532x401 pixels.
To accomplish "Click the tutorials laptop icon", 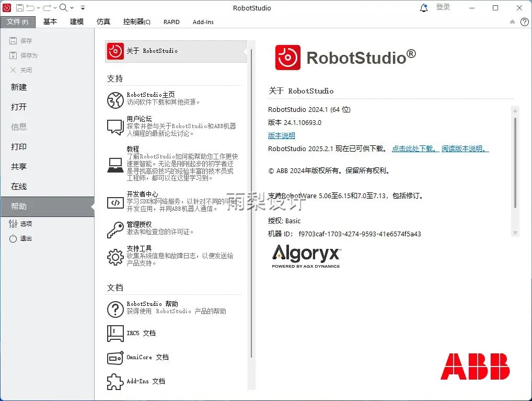I will pyautogui.click(x=115, y=165).
